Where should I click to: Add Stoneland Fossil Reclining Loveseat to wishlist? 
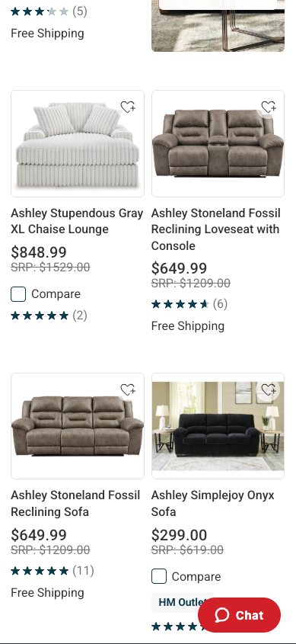269,107
